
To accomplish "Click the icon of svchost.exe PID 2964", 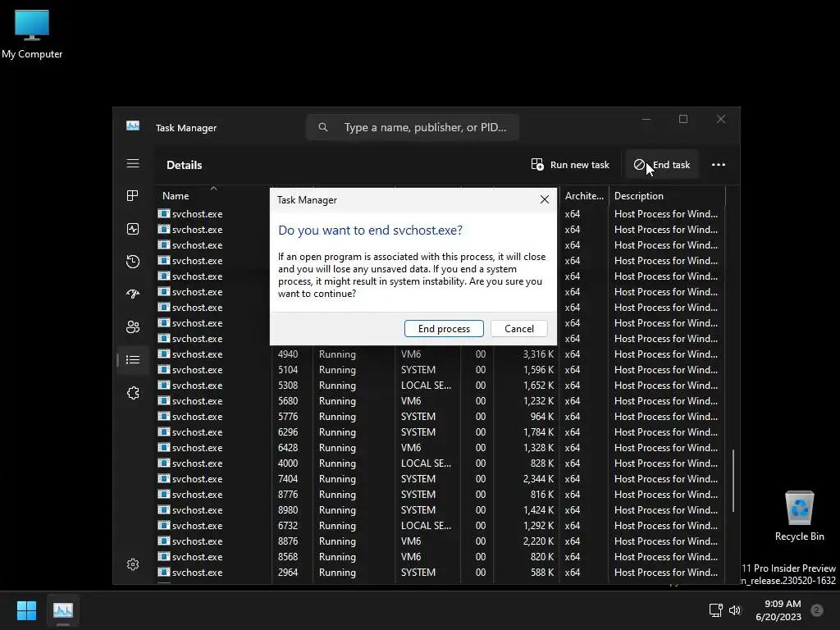I will [164, 572].
